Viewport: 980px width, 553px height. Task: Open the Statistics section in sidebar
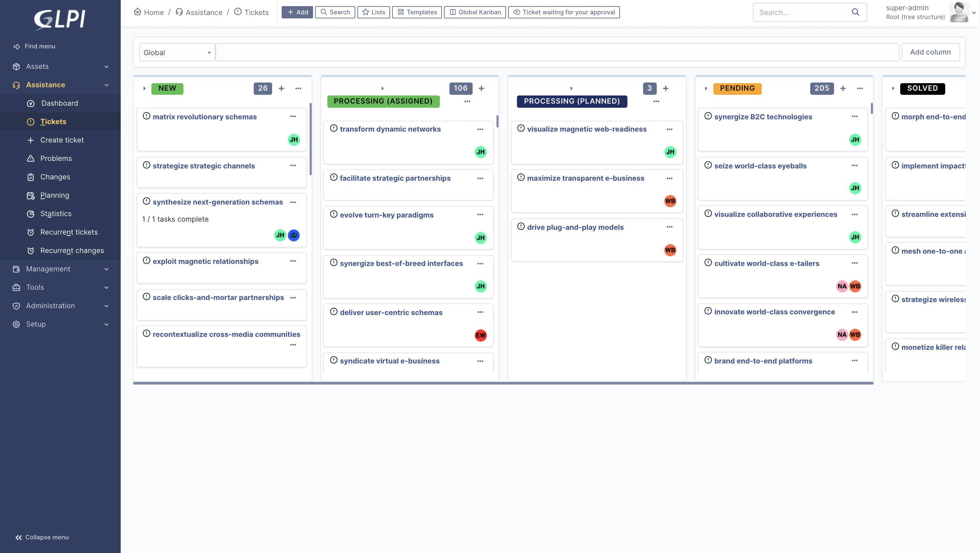(56, 213)
